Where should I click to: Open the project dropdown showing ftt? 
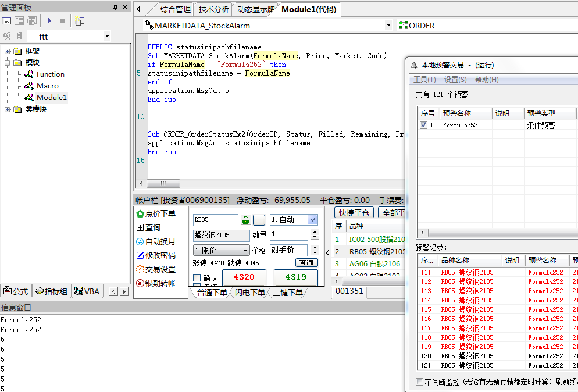[107, 36]
